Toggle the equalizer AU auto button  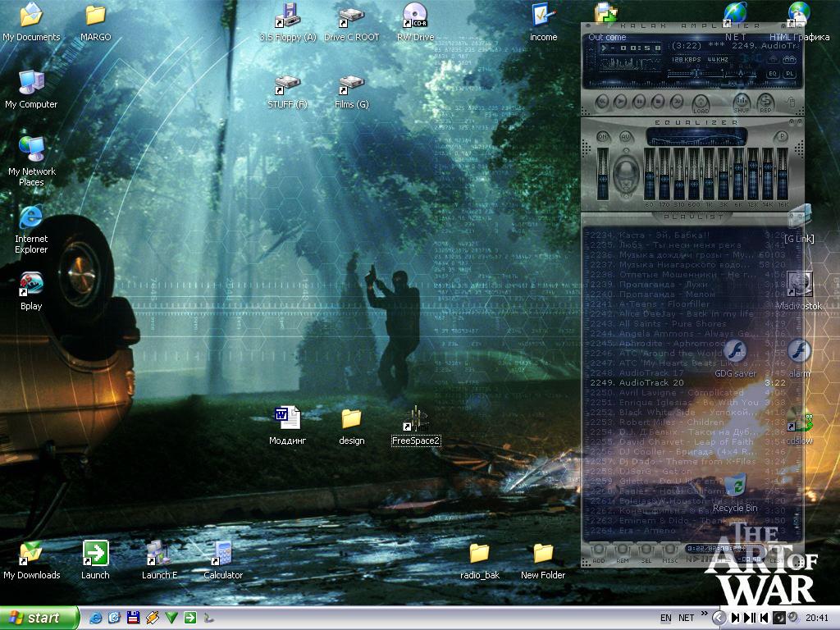coord(625,137)
